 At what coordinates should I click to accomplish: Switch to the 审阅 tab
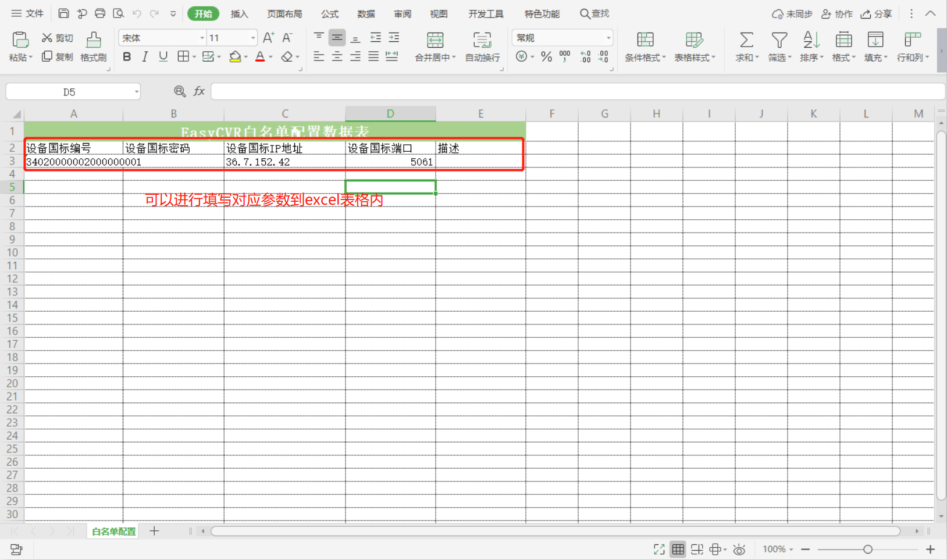pos(403,14)
